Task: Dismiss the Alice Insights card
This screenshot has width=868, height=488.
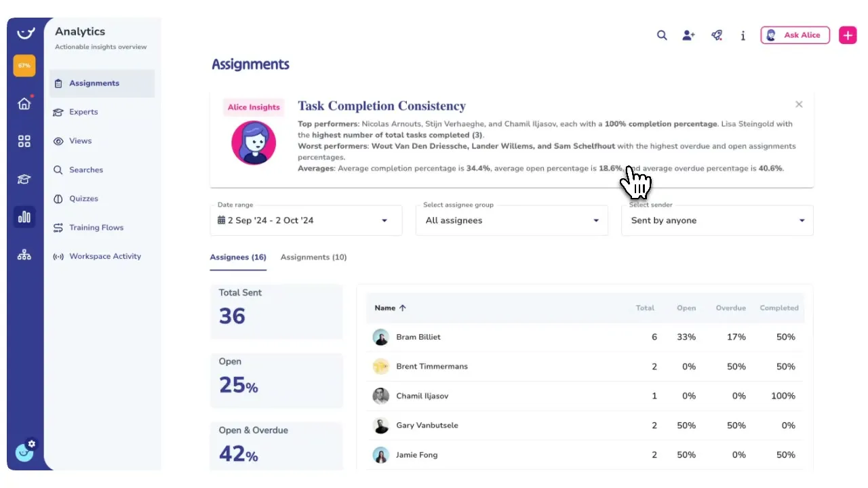Action: (799, 104)
